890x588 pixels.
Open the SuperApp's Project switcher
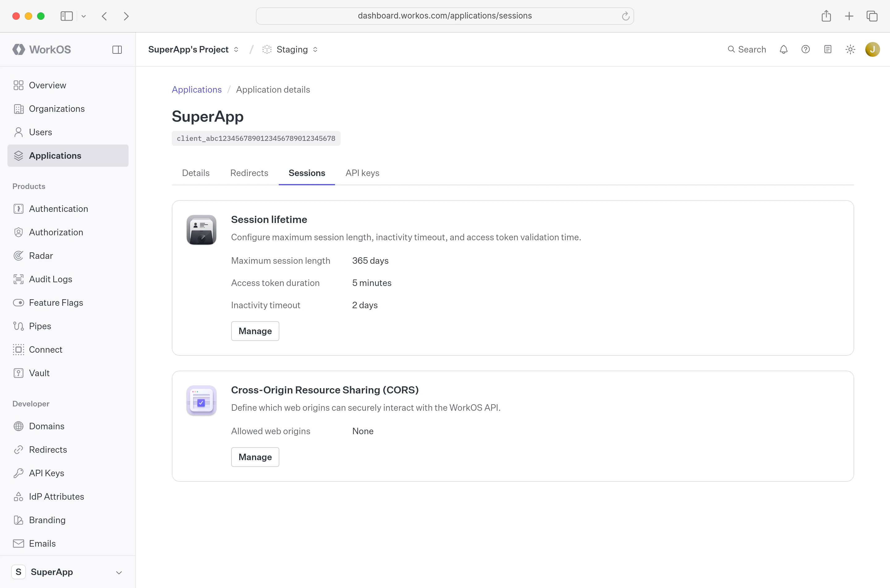[x=193, y=49]
